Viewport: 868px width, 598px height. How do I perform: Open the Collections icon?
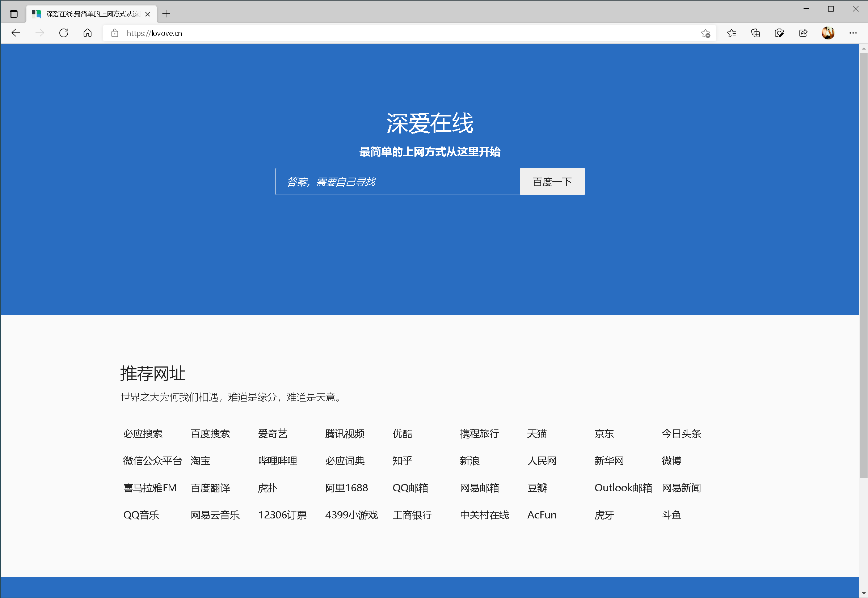click(x=755, y=33)
